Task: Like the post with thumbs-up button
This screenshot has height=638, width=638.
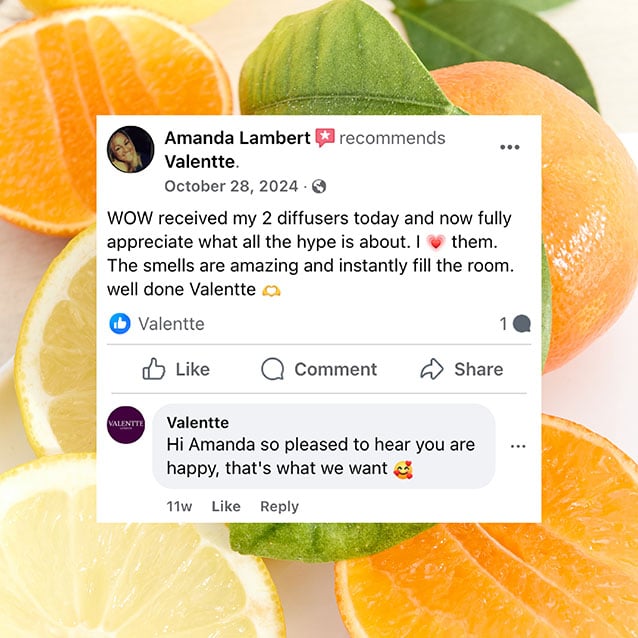Action: point(176,369)
